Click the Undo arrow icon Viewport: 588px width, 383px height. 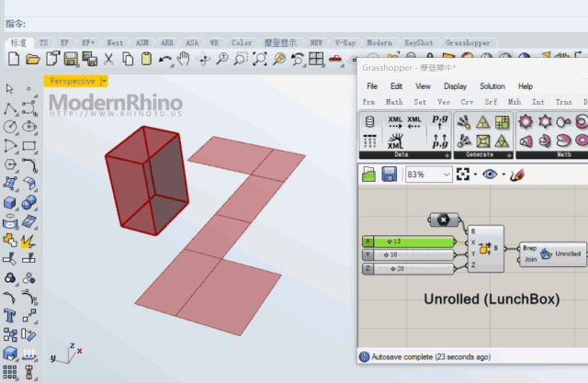(165, 59)
